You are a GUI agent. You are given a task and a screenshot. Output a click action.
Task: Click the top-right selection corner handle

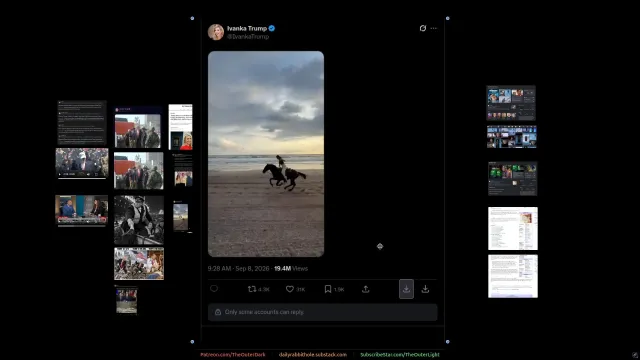click(448, 18)
